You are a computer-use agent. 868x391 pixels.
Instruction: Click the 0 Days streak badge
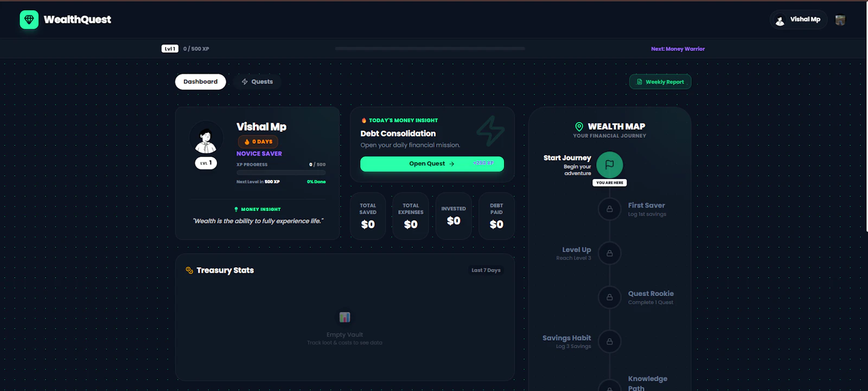pyautogui.click(x=258, y=142)
